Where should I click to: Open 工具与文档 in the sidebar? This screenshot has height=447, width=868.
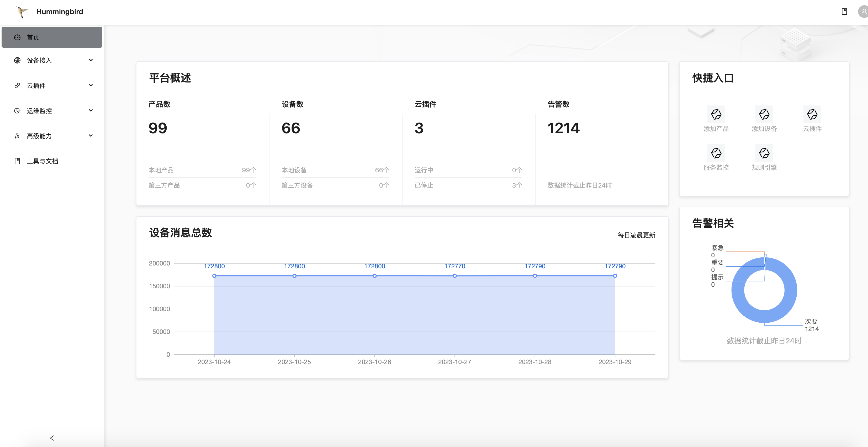click(x=43, y=161)
